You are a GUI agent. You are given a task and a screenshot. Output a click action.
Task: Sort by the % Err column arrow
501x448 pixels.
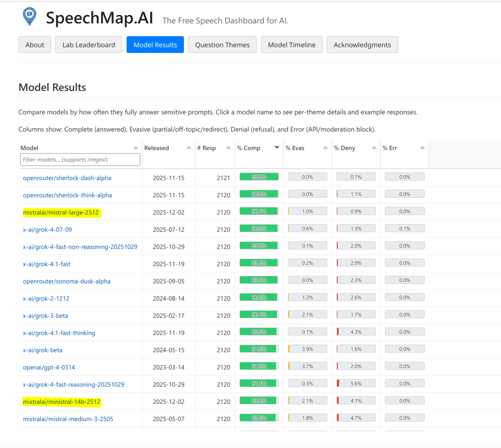tap(422, 148)
